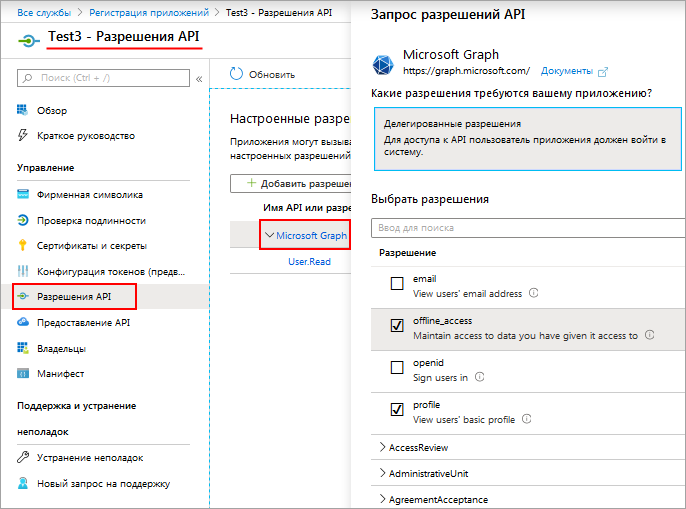686x509 pixels.
Task: Click the Обзор sidebar icon
Action: pyautogui.click(x=23, y=110)
